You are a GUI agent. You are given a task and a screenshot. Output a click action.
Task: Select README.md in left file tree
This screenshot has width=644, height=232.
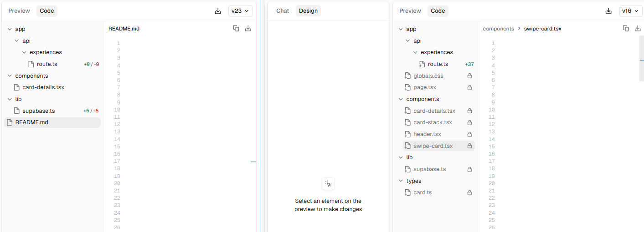(x=52, y=122)
